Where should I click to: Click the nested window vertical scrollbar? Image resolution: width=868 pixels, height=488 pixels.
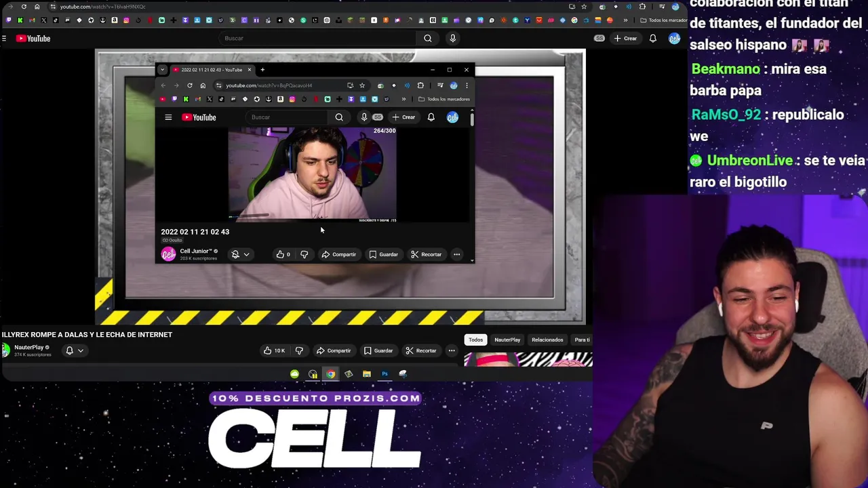tap(472, 119)
